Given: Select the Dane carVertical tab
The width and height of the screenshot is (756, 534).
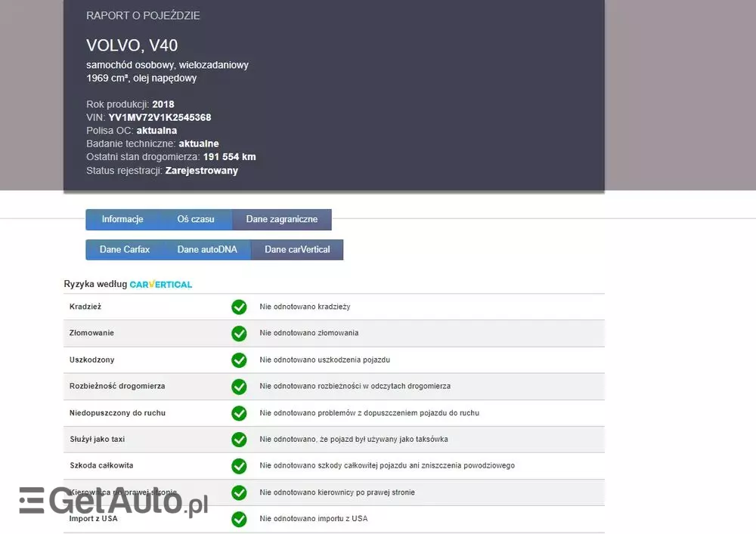Looking at the screenshot, I should (296, 249).
